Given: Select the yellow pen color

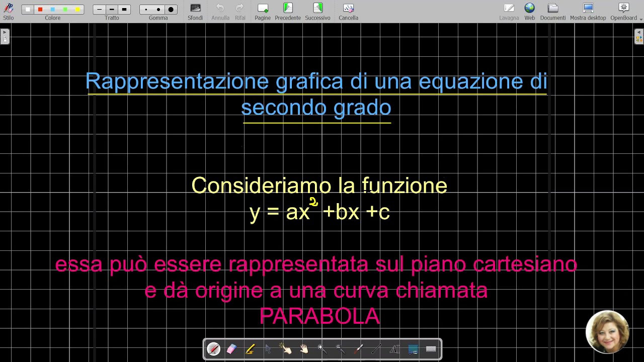Looking at the screenshot, I should 77,9.
